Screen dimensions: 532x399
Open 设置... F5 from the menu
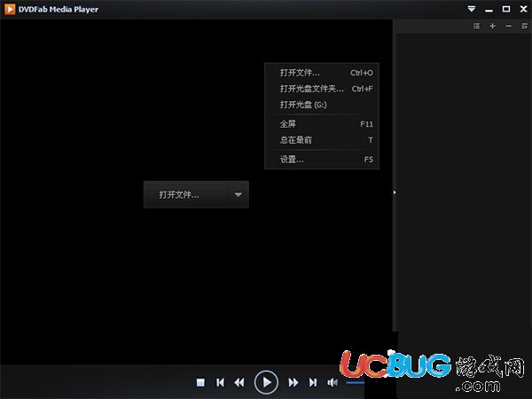tap(322, 159)
